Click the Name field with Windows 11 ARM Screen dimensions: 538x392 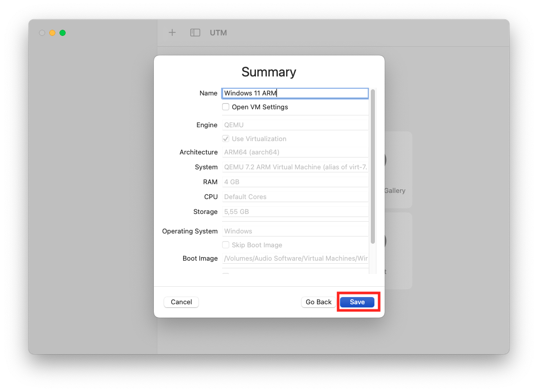pos(295,93)
